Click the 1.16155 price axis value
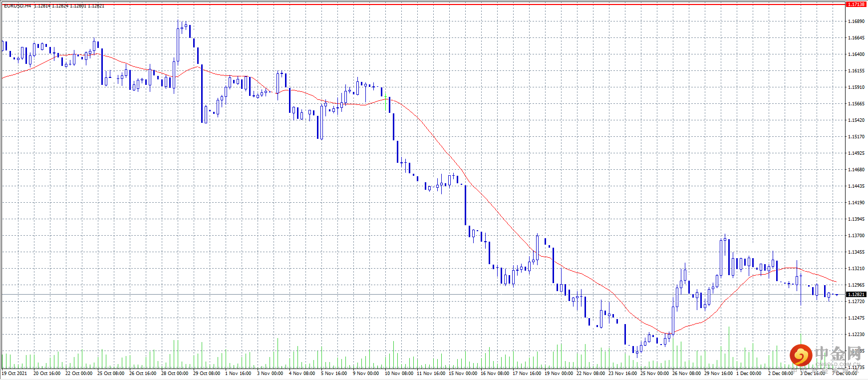The width and height of the screenshot is (868, 380). click(x=856, y=71)
